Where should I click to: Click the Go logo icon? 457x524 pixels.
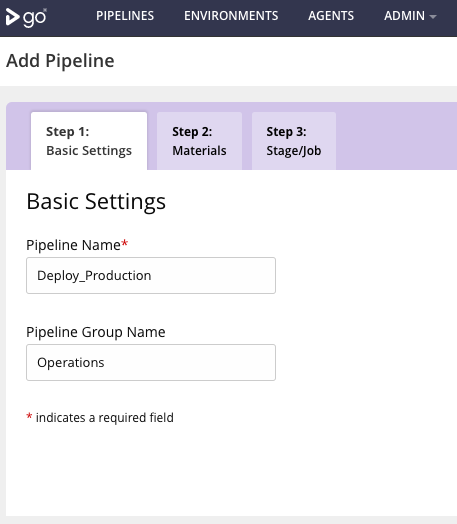26,17
